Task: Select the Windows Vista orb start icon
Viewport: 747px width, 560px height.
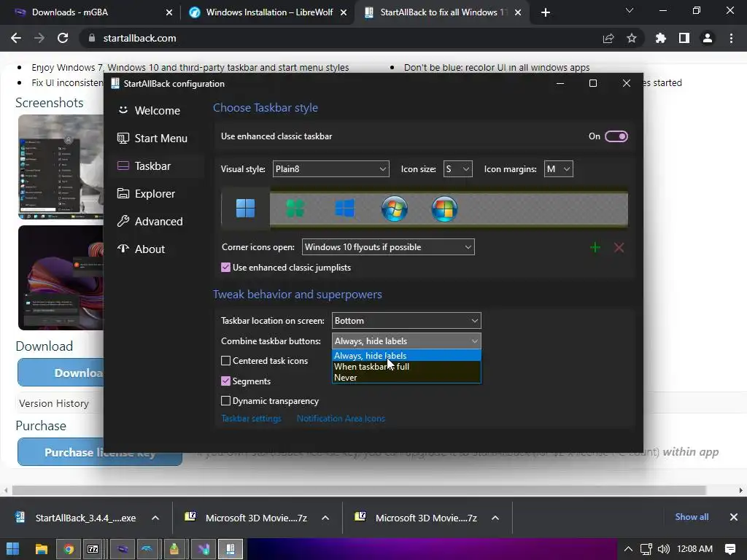Action: click(444, 209)
